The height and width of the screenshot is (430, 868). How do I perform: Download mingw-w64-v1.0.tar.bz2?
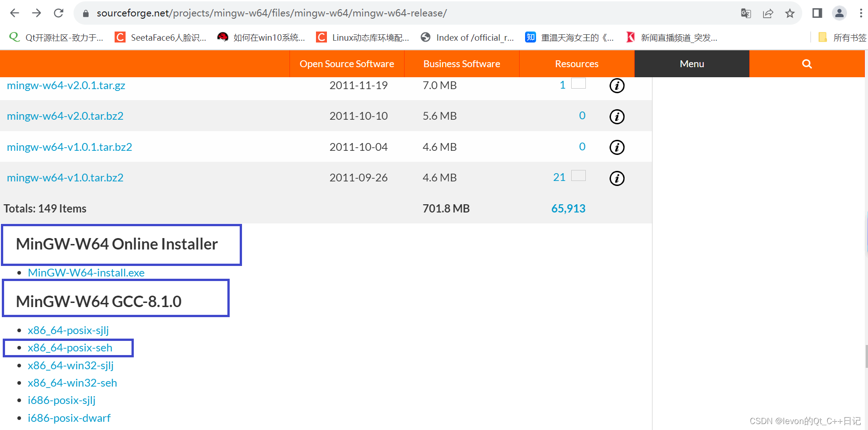pyautogui.click(x=65, y=178)
